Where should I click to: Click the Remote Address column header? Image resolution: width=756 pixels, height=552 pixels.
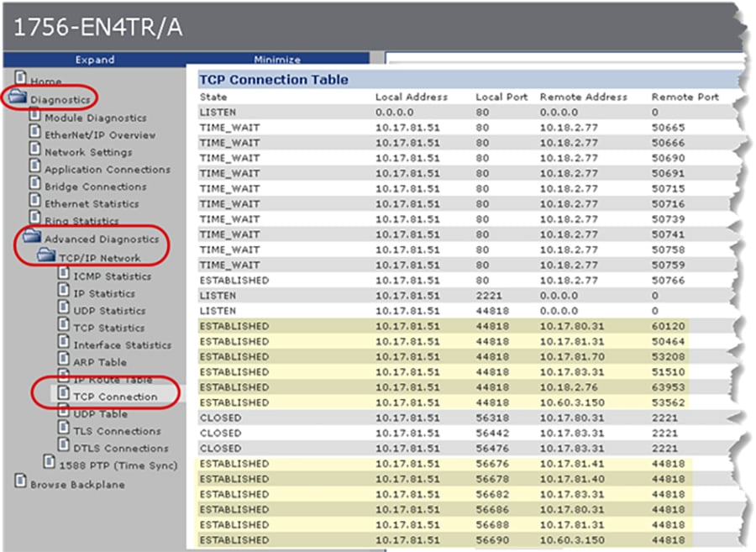tap(584, 97)
